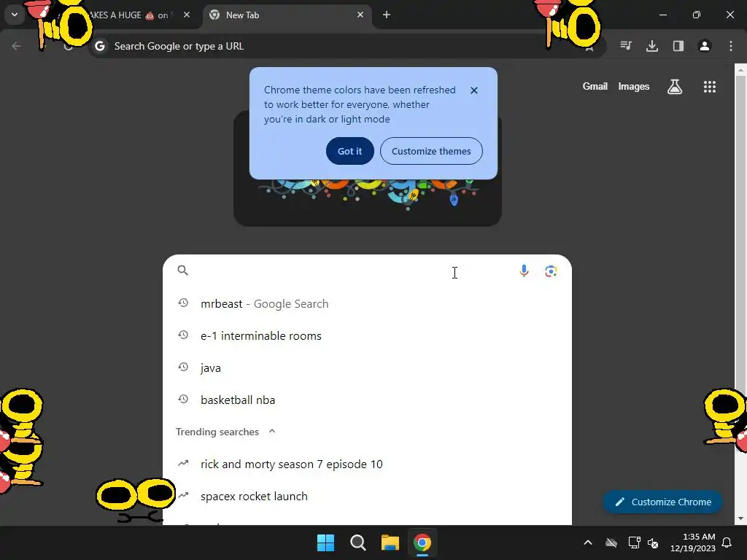Close the New Tab tab
The image size is (747, 560).
(360, 15)
